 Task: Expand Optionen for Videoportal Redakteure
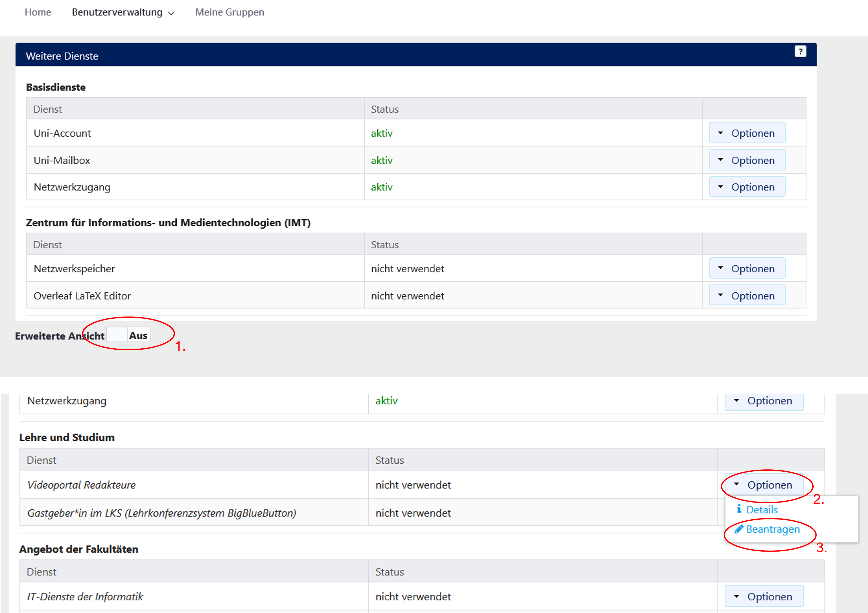tap(764, 485)
